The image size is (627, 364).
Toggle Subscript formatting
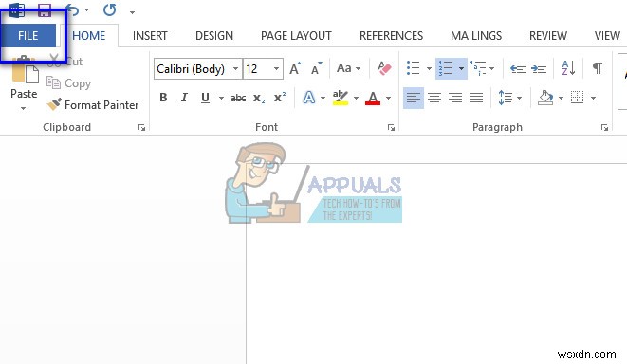(x=259, y=98)
